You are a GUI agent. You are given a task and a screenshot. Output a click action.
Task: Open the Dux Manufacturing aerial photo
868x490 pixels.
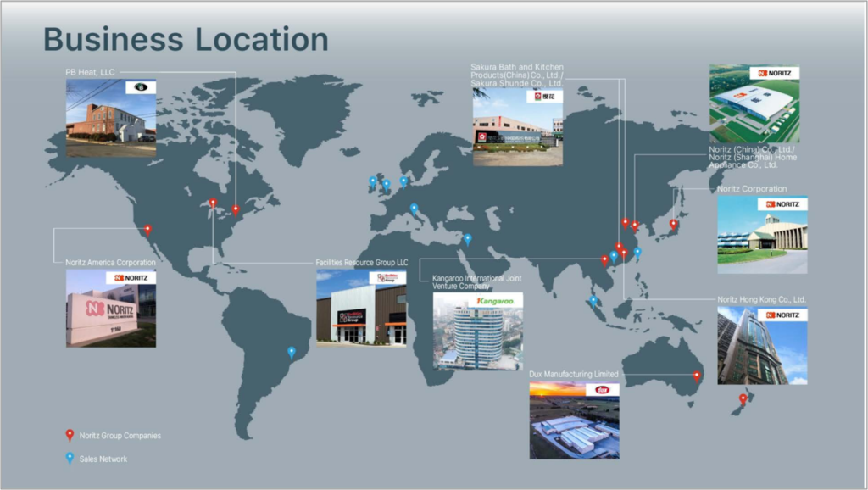pyautogui.click(x=574, y=420)
